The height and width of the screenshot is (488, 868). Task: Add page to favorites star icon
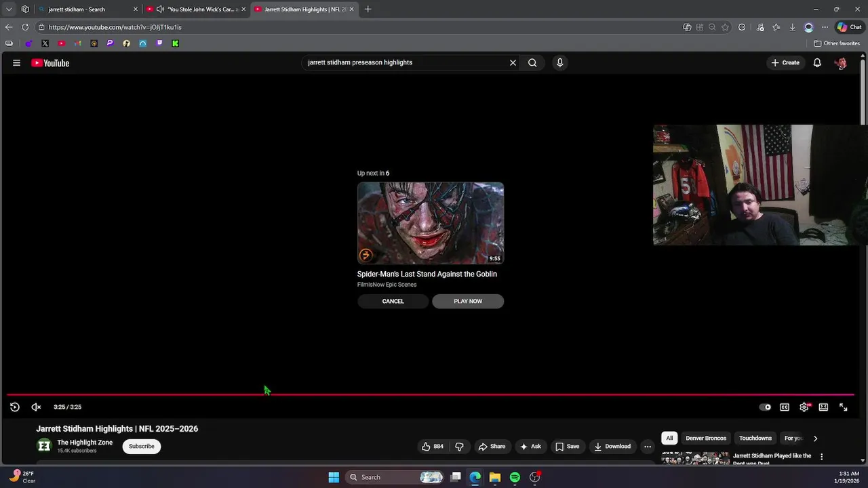725,27
